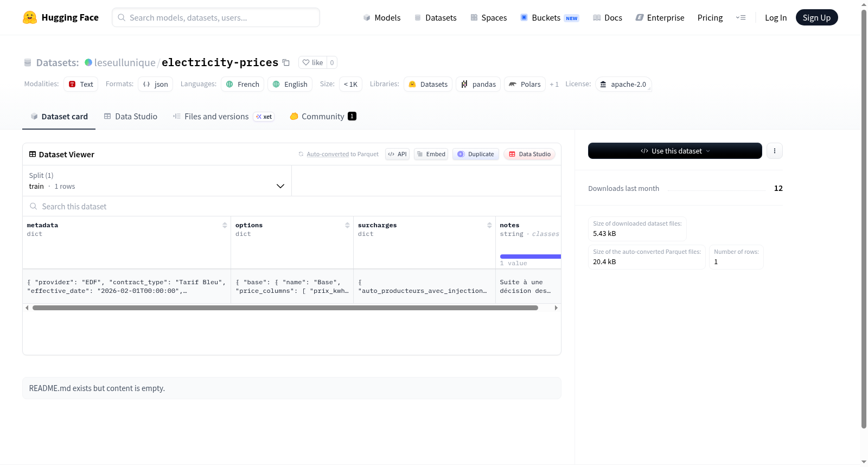Click the table scroll-right arrow
The height and width of the screenshot is (467, 868).
556,308
